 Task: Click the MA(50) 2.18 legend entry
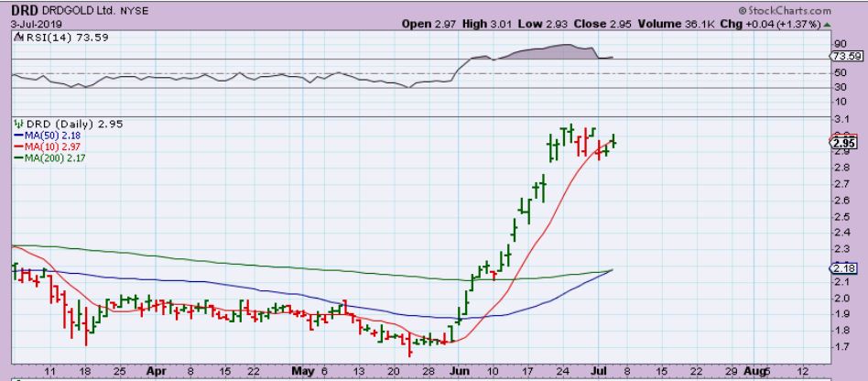click(x=49, y=136)
